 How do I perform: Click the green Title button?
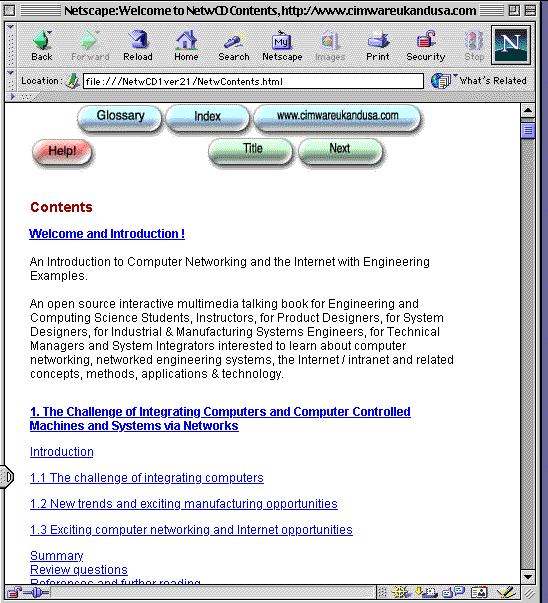(250, 151)
